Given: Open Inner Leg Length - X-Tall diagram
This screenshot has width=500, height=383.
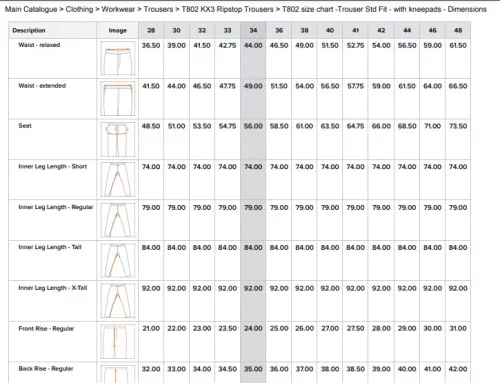Looking at the screenshot, I should coord(118,301).
